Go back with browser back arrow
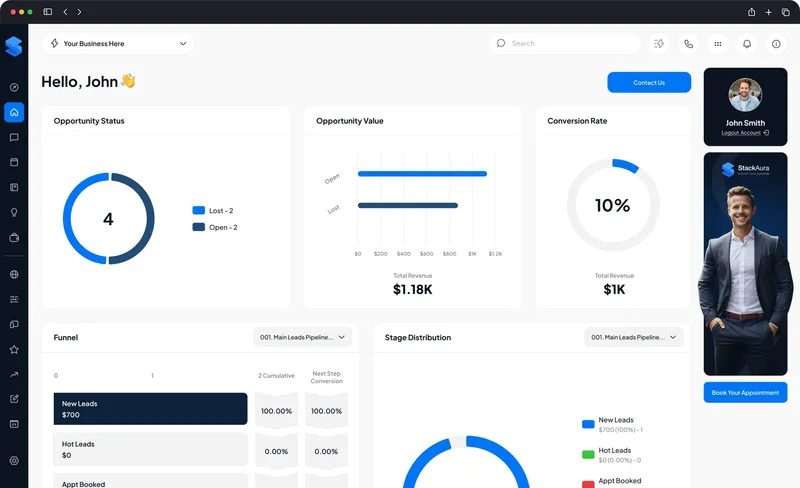Viewport: 800px width, 488px height. pyautogui.click(x=65, y=12)
